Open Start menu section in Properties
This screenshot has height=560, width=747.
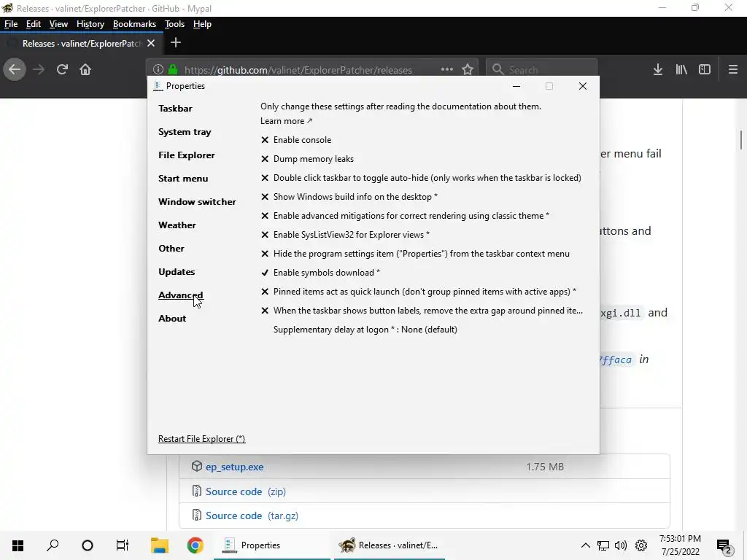[x=183, y=179]
